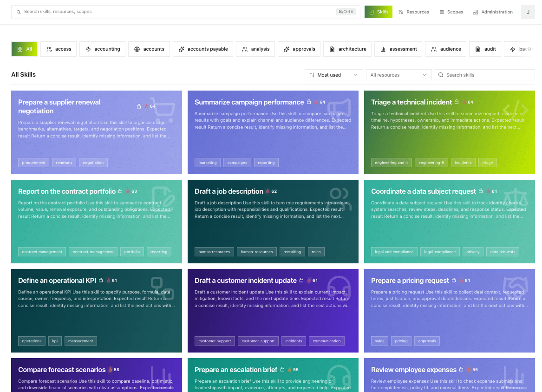
Task: Open the Prepare a supplier renewal negotiation card title
Action: (59, 106)
